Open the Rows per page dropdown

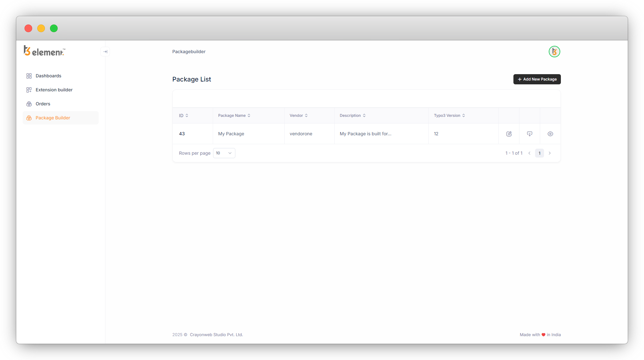[224, 153]
